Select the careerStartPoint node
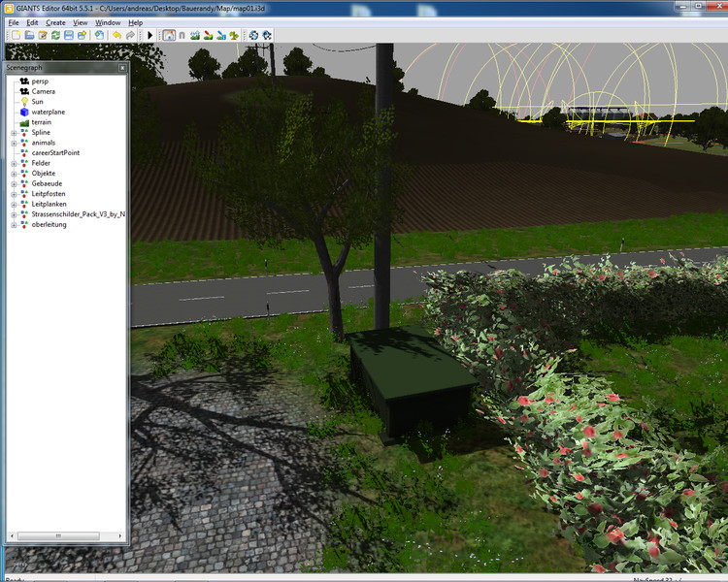The width and height of the screenshot is (728, 582). pos(55,152)
